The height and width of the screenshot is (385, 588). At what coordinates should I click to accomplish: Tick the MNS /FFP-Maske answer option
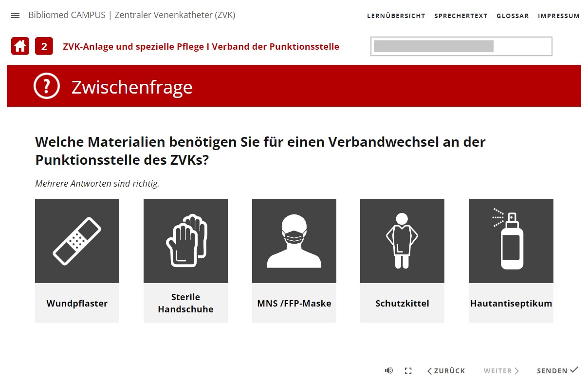(x=294, y=303)
